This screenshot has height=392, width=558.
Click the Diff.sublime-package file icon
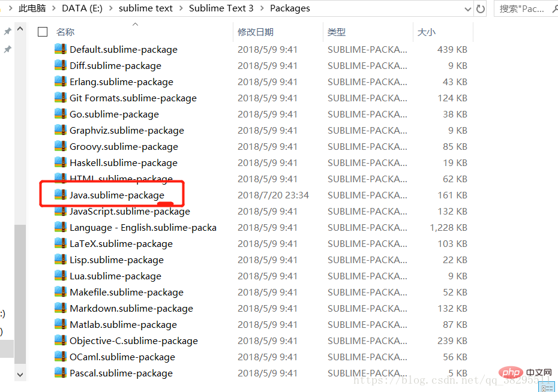click(61, 65)
